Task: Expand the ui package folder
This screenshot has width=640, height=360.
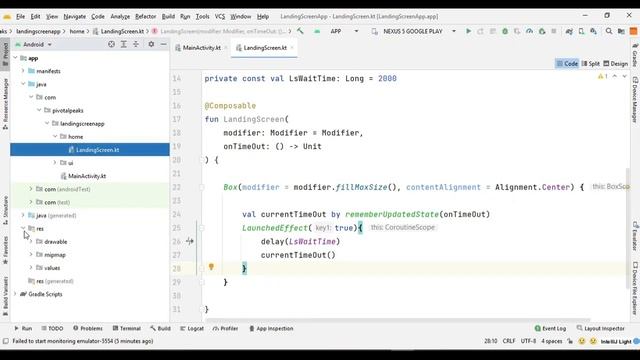Action: 55,162
